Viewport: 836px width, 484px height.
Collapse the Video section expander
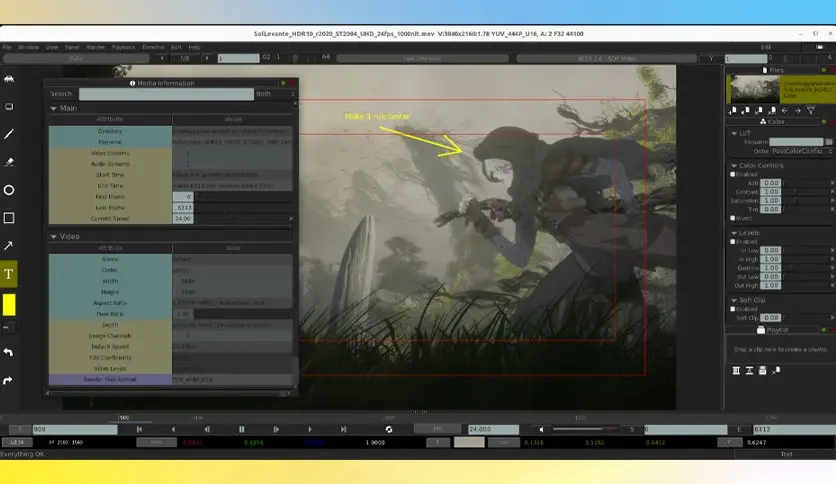[53, 236]
